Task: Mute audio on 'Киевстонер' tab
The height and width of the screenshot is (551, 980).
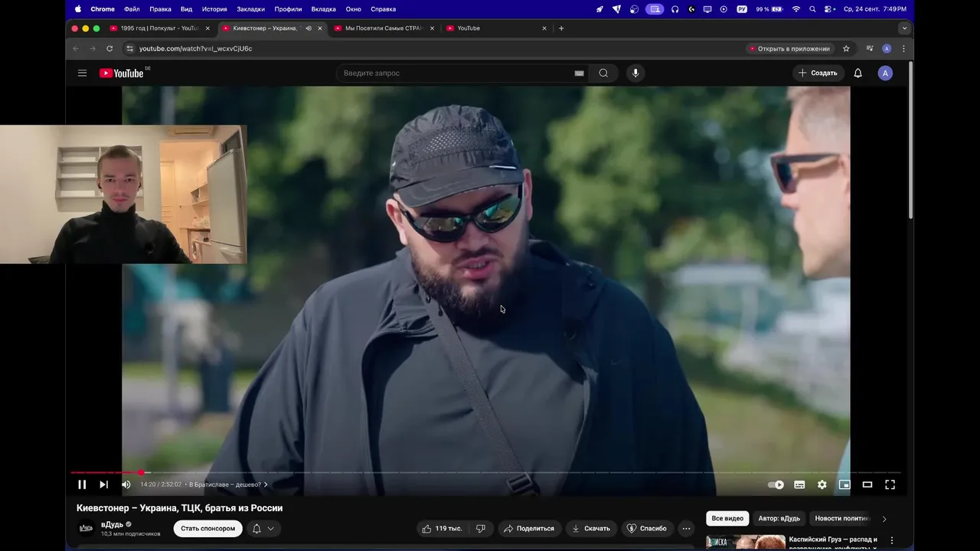Action: pos(308,28)
